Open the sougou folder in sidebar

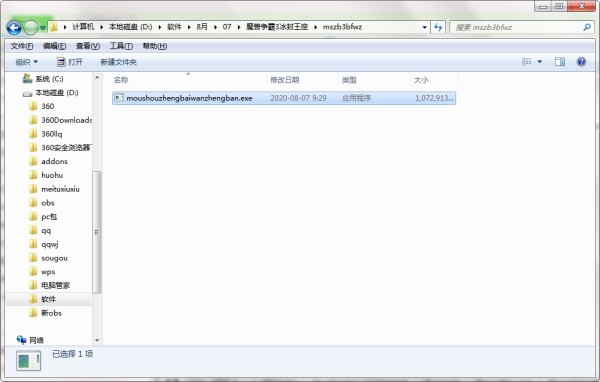54,258
